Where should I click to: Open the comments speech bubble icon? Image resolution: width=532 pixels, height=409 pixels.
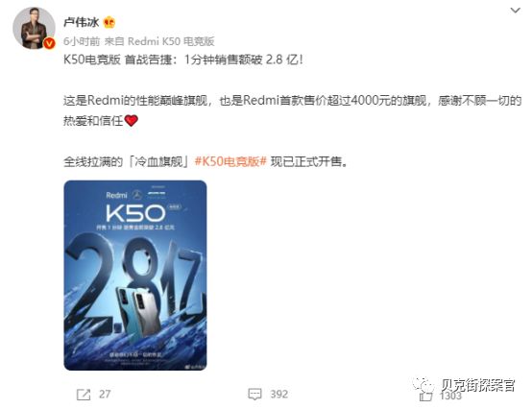coord(254,394)
